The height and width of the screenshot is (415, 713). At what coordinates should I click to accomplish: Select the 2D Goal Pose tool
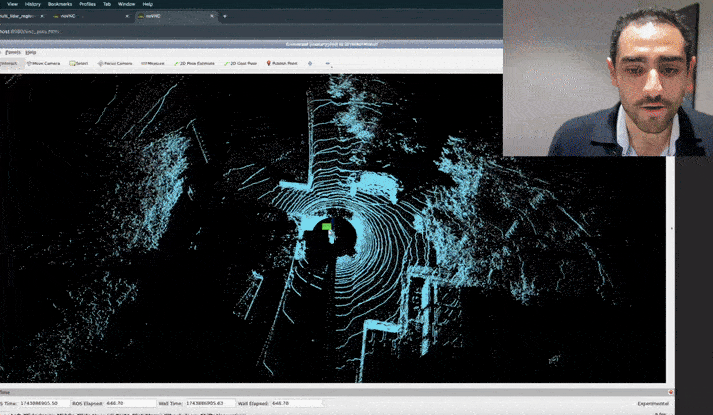point(241,63)
